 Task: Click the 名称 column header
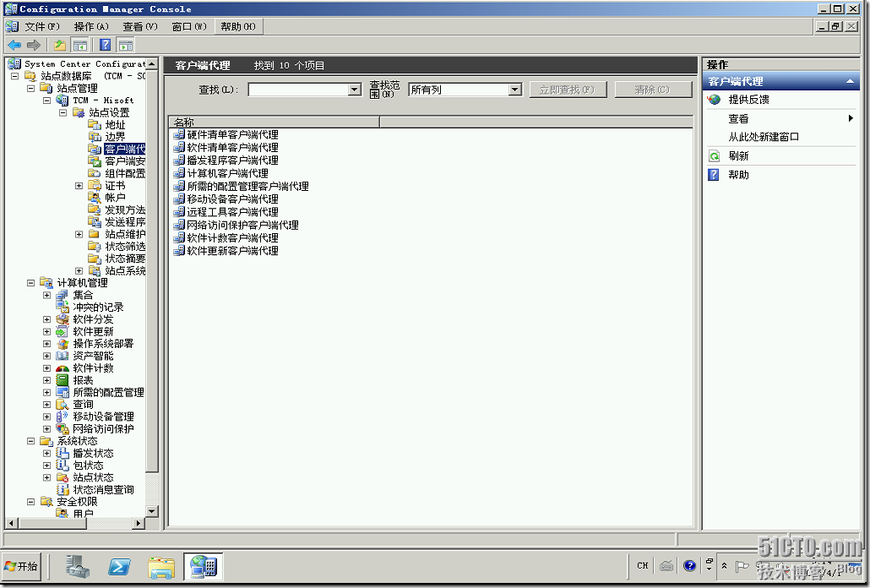pyautogui.click(x=275, y=122)
